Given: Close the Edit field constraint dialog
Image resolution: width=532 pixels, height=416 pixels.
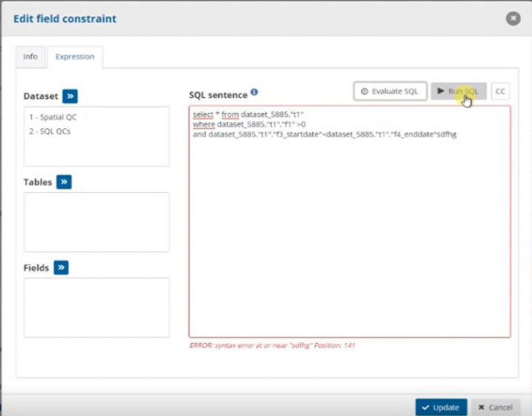Looking at the screenshot, I should pos(514,18).
